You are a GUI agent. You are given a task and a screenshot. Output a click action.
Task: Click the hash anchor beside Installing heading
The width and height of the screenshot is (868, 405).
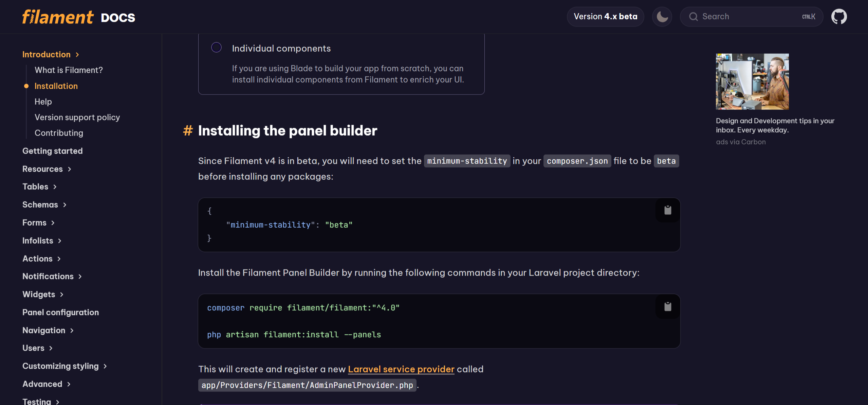point(188,130)
